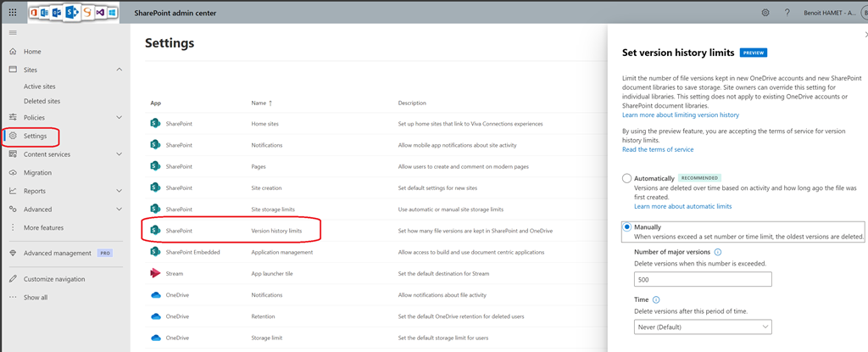This screenshot has width=868, height=352.
Task: Expand the Policies navigation section
Action: click(x=118, y=117)
